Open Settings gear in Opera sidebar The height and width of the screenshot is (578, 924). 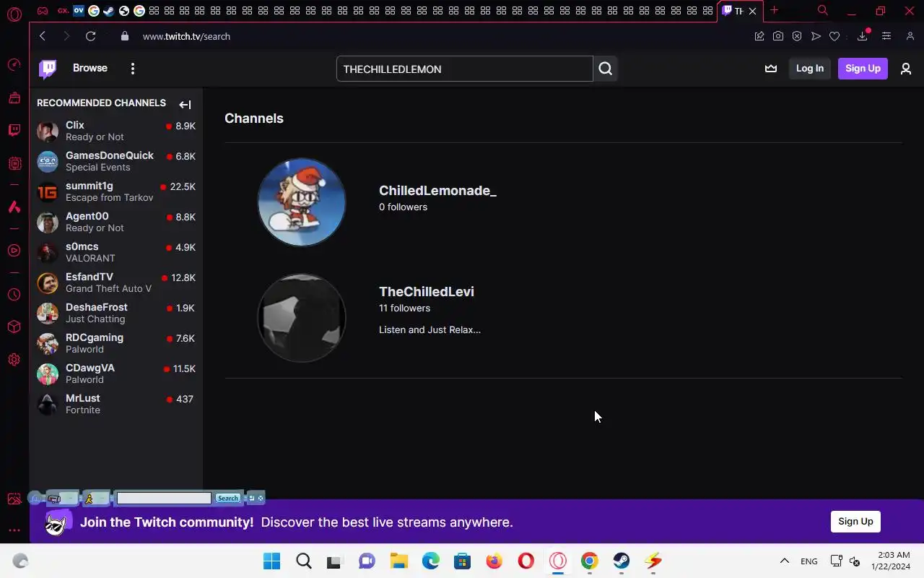14,359
